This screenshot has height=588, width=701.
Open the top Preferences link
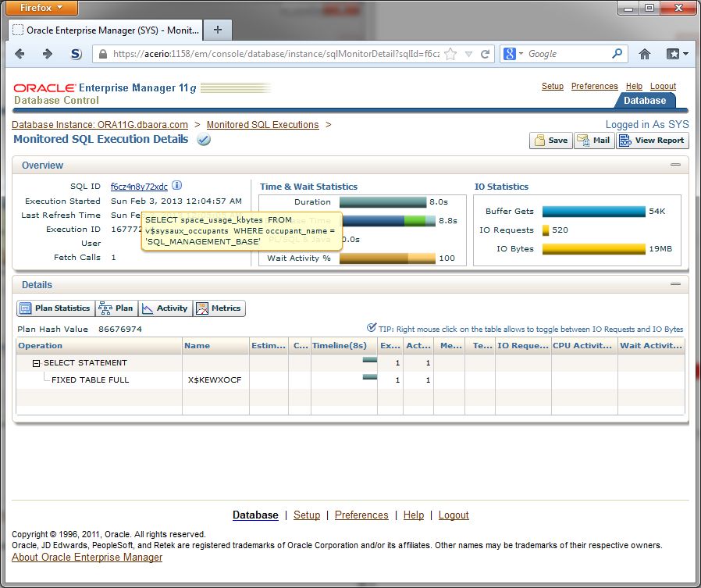click(594, 86)
